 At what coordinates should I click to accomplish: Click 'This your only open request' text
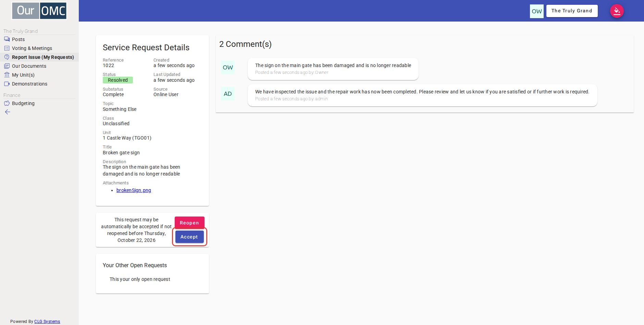(x=140, y=279)
